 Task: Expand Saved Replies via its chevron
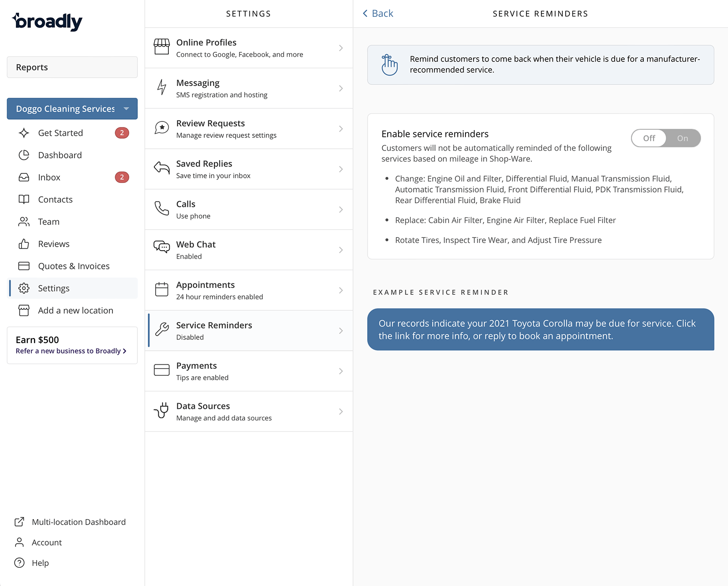(x=341, y=169)
